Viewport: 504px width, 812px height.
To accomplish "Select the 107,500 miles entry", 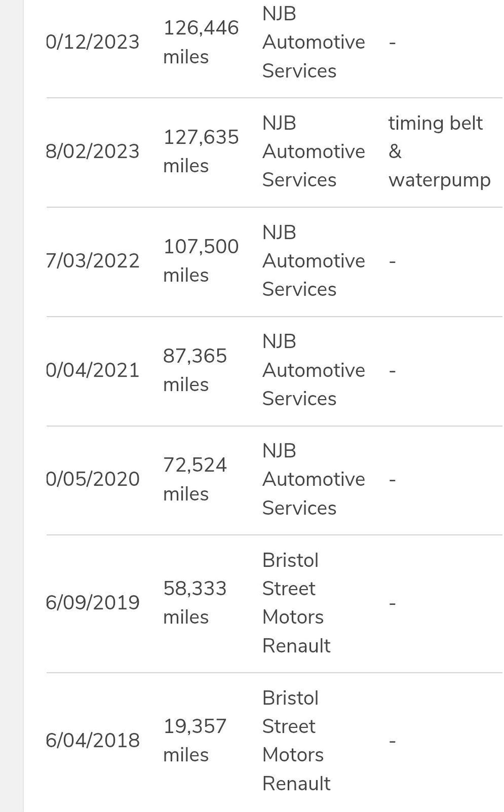I will click(x=201, y=261).
